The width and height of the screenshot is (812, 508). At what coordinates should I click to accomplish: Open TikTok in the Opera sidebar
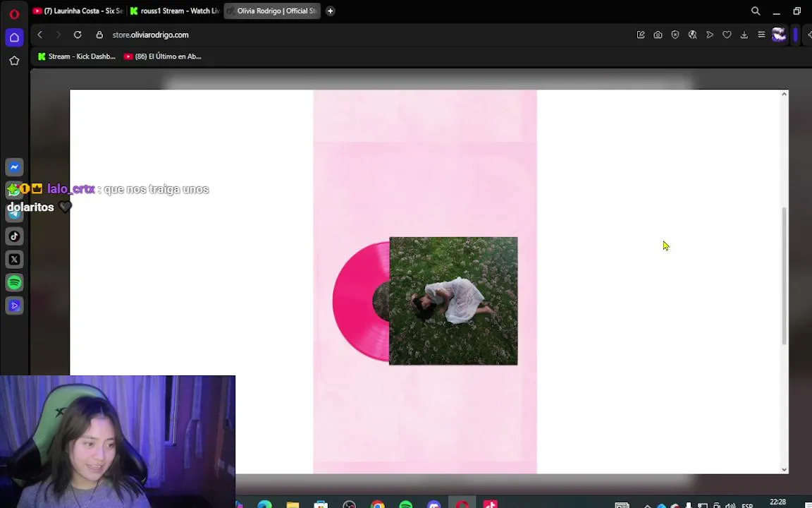click(x=15, y=236)
